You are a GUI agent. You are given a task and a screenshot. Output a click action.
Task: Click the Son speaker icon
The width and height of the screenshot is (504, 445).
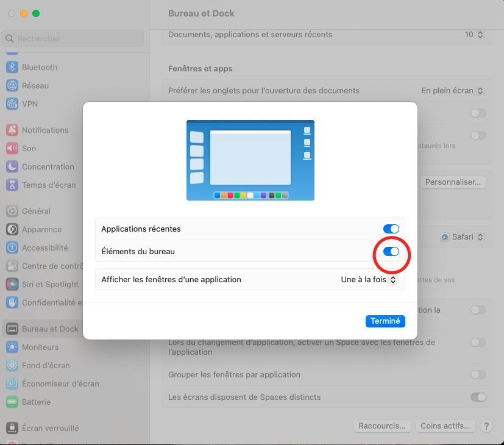point(12,148)
